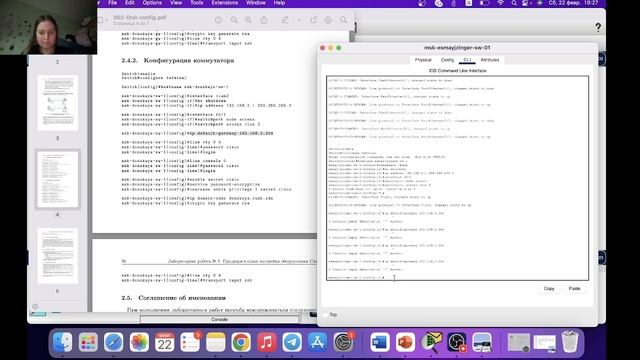Open Cisco Packet Tracer in Dock
640x360 pixels.
tap(431, 342)
